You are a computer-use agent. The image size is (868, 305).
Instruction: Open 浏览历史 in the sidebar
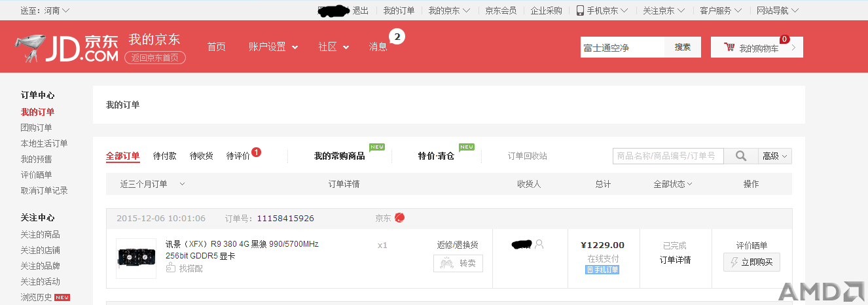tap(36, 297)
